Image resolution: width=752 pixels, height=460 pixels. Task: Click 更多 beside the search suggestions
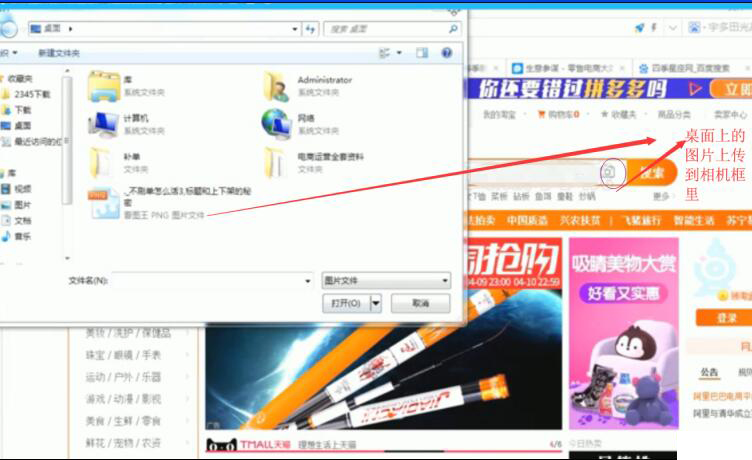pyautogui.click(x=661, y=196)
